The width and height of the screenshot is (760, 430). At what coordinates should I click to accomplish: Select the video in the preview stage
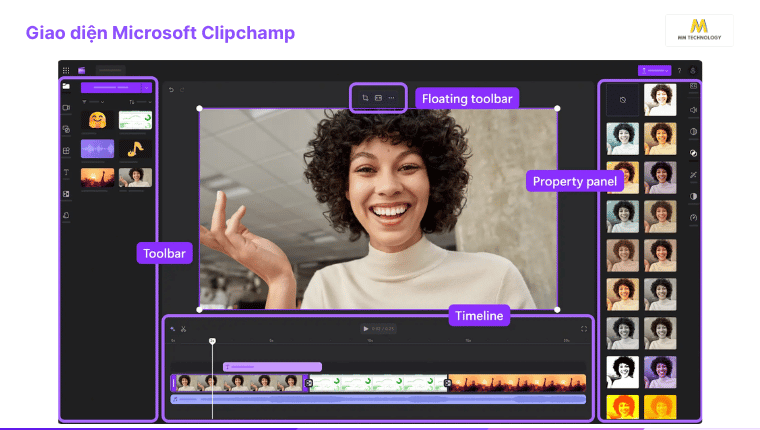[379, 209]
